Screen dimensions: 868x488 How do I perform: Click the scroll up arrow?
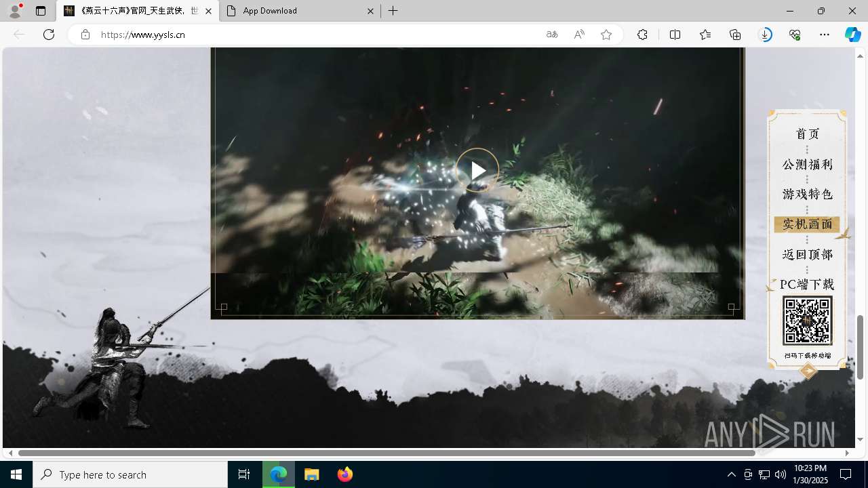(x=860, y=56)
